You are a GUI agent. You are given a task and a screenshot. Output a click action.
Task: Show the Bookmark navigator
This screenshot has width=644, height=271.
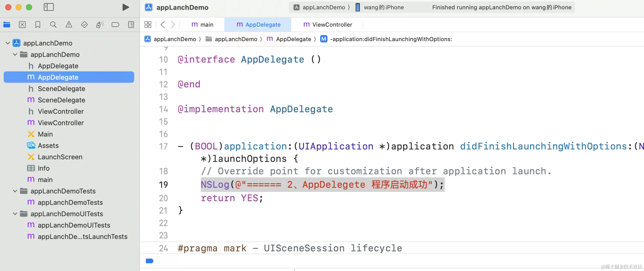[x=38, y=25]
